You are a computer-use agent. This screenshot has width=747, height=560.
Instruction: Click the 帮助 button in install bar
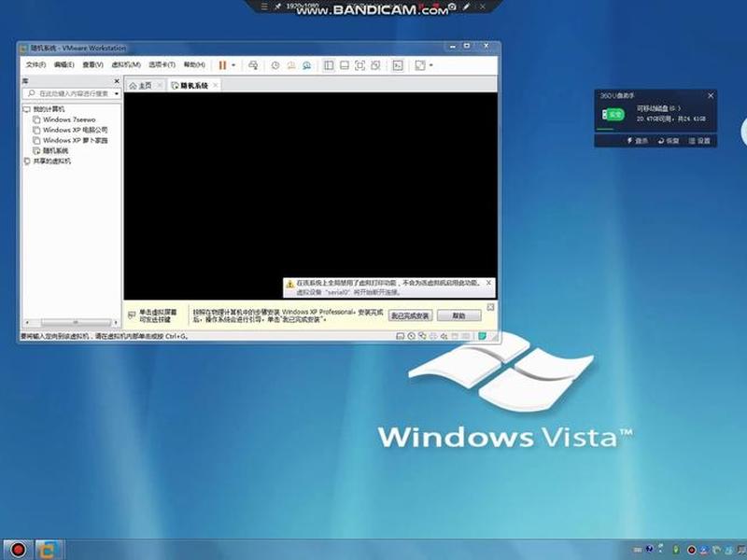[x=458, y=315]
